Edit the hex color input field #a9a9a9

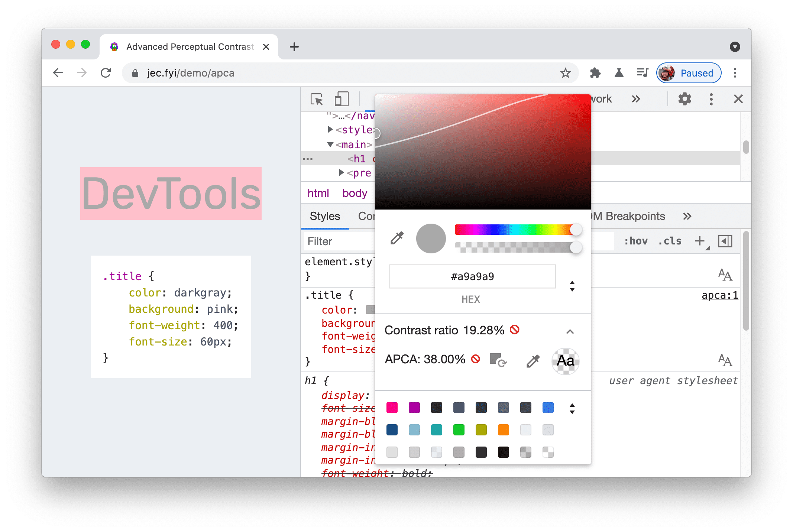pos(471,276)
